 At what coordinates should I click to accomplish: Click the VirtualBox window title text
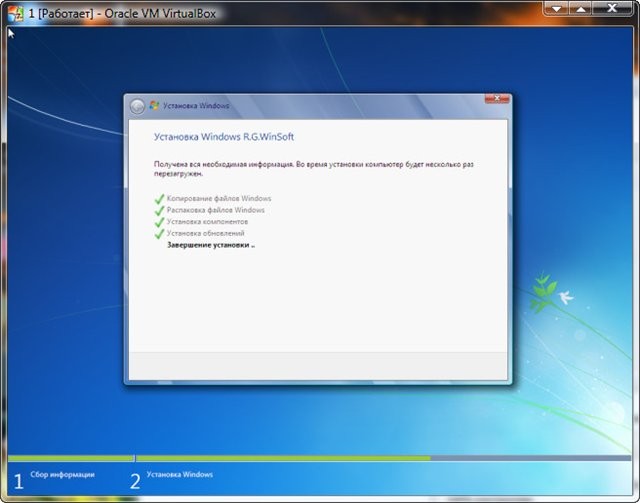click(x=122, y=13)
